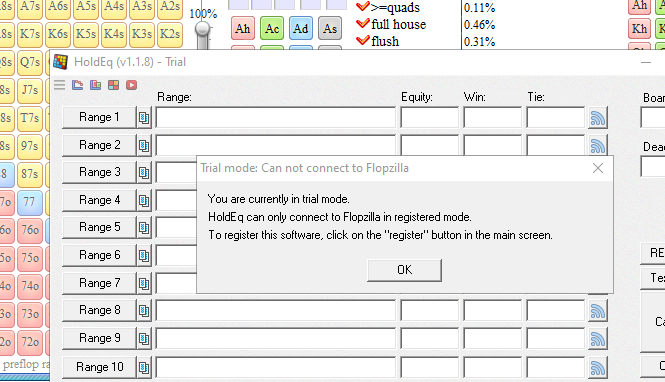Click the Flopzilla connect icon in Range 10 row
The width and height of the screenshot is (665, 382).
click(598, 367)
